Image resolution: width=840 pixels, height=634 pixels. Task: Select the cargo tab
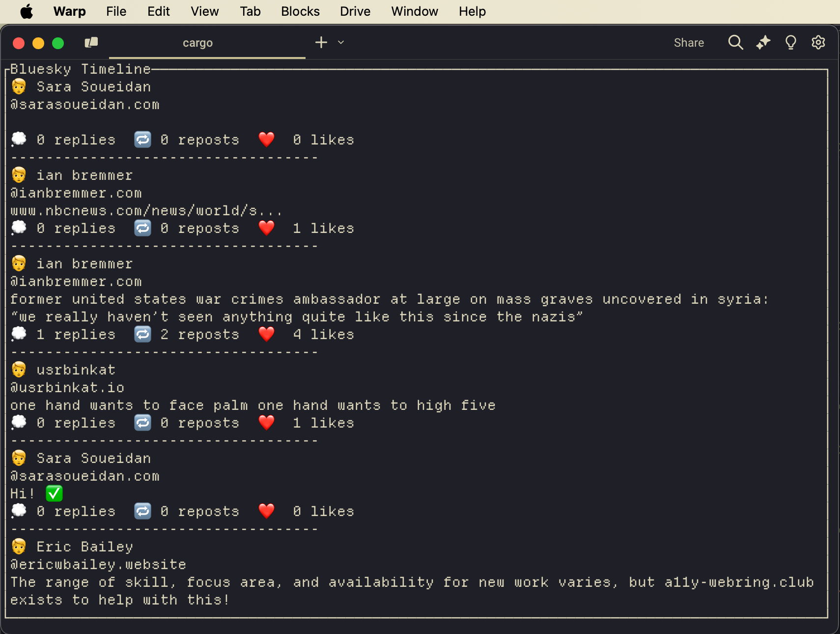click(197, 43)
